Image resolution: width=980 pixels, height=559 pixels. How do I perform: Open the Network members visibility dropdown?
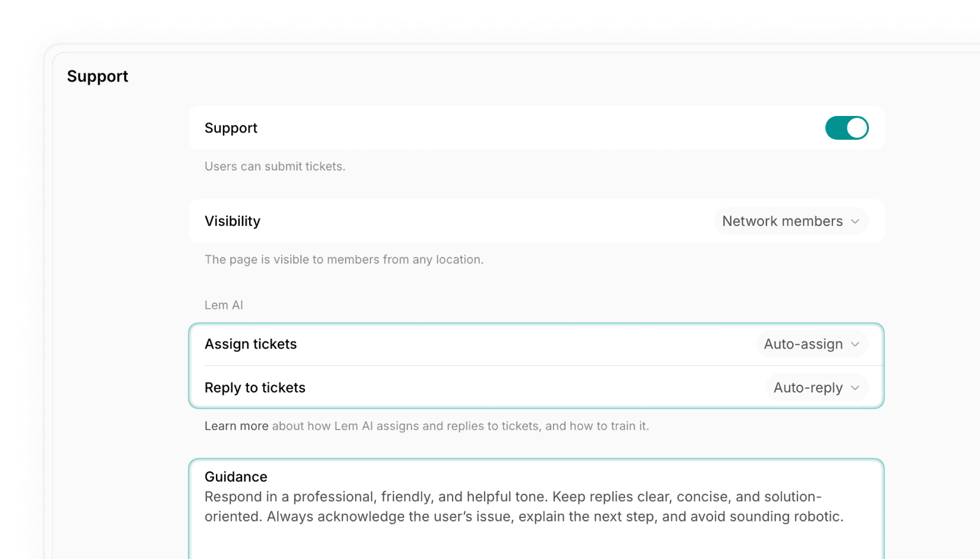[782, 221]
